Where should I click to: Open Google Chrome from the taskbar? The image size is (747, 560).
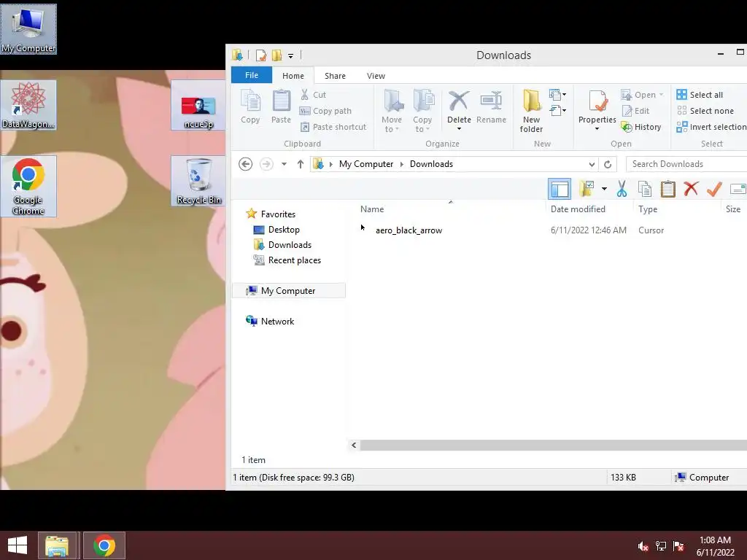coord(104,545)
